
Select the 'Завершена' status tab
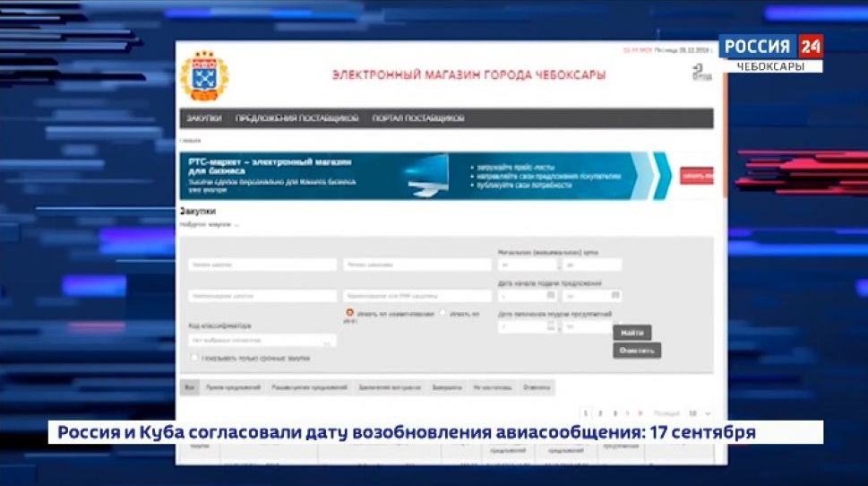447,387
